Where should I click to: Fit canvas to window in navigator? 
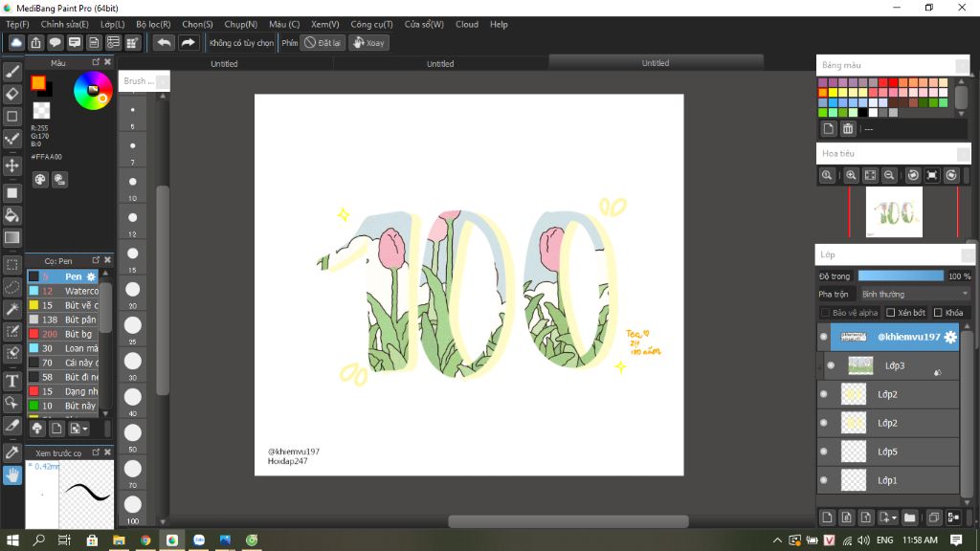(x=870, y=176)
